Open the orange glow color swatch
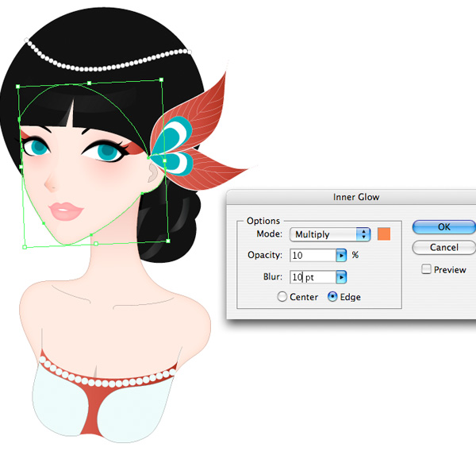476x459 pixels. 384,234
